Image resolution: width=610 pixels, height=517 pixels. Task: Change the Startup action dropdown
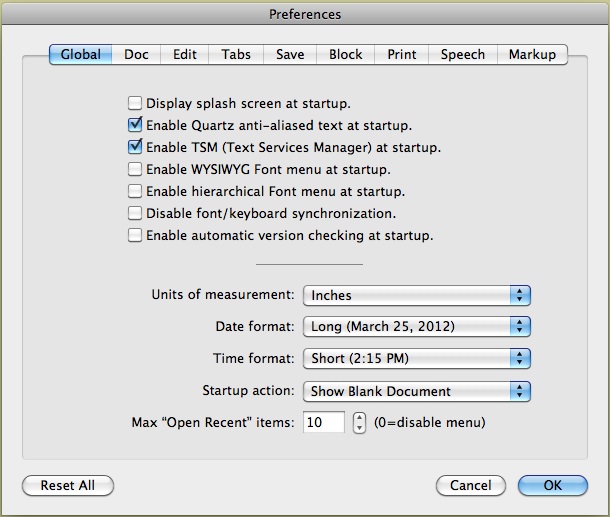(416, 391)
